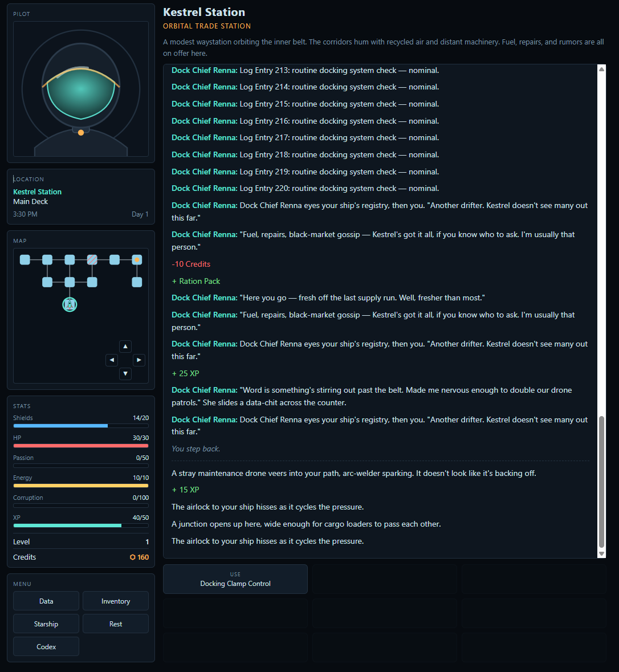Screen dimensions: 619x672
Task: Click the "Kestrel Station" page title
Action: (x=204, y=12)
